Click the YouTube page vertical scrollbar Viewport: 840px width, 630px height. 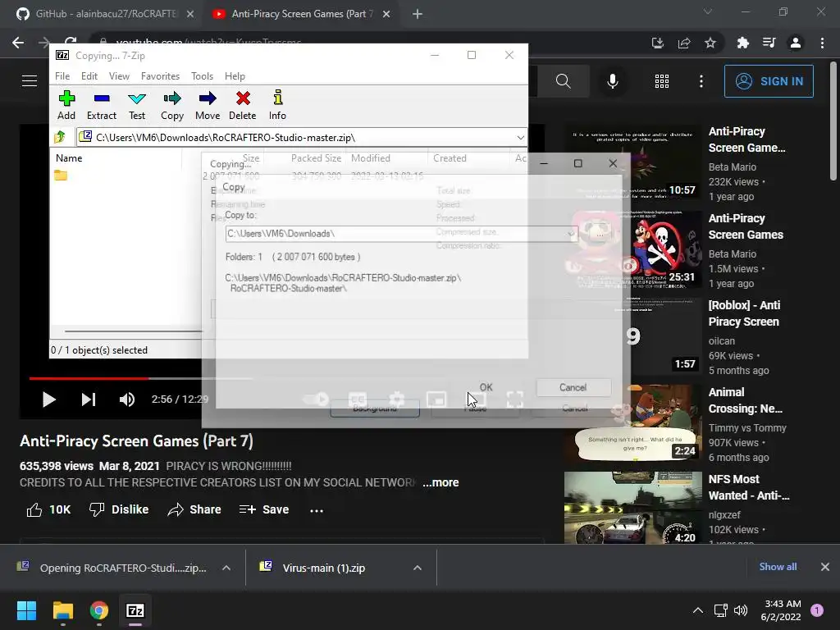pyautogui.click(x=833, y=121)
